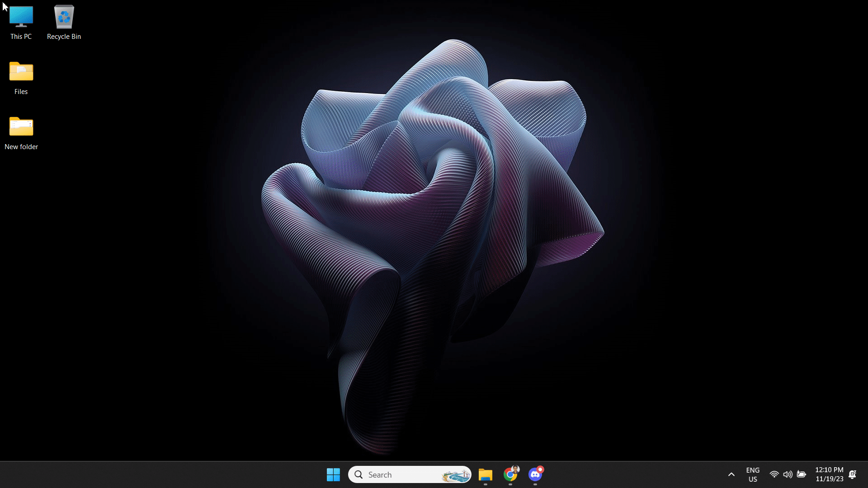Open notifications bell icon
The image size is (868, 488).
tap(853, 474)
